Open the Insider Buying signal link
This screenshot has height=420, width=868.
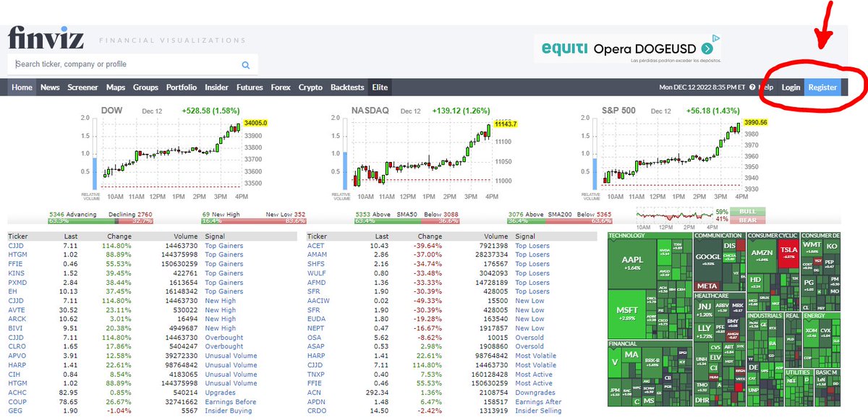(228, 411)
